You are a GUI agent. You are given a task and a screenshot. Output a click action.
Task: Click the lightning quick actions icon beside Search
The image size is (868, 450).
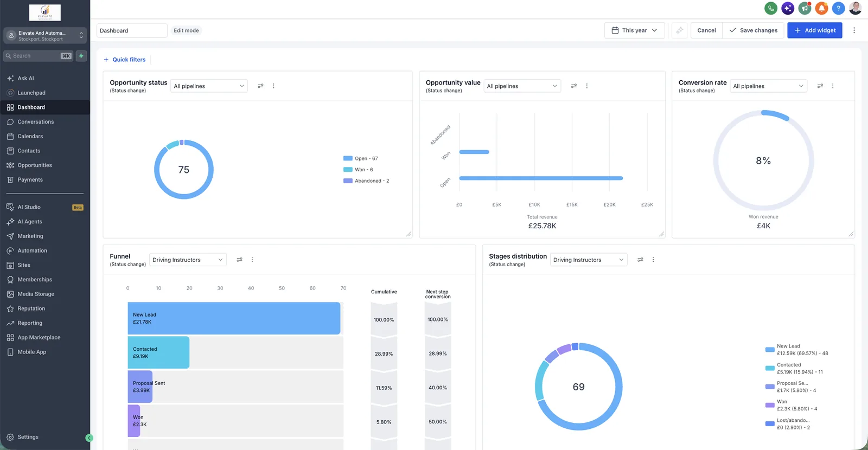[x=81, y=56]
